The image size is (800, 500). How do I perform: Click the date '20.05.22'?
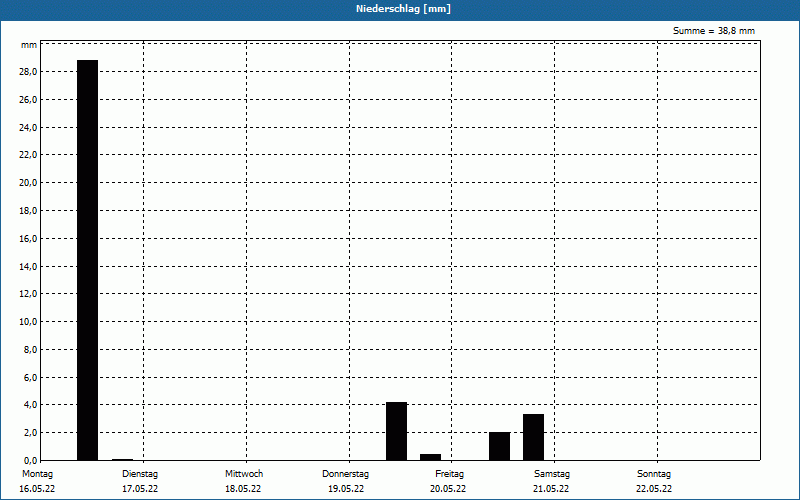[x=448, y=489]
